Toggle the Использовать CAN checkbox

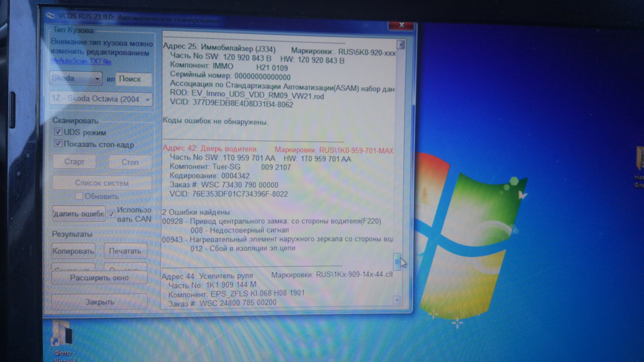[x=111, y=214]
